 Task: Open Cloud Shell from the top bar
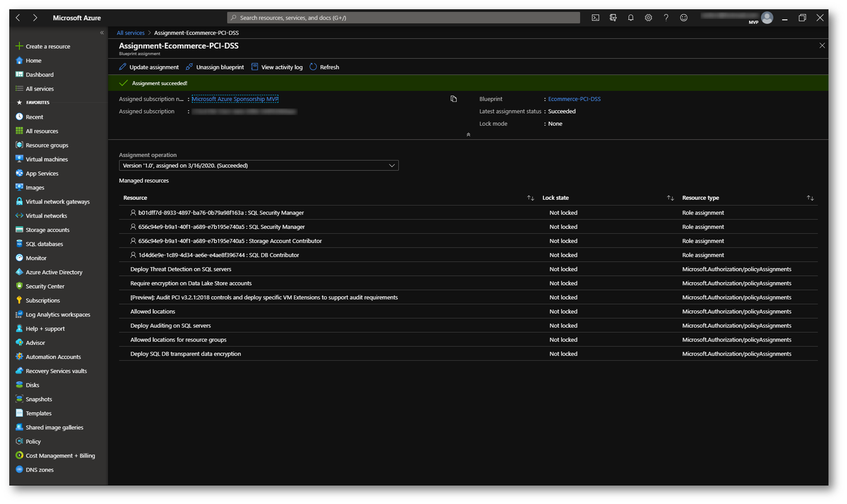click(595, 18)
